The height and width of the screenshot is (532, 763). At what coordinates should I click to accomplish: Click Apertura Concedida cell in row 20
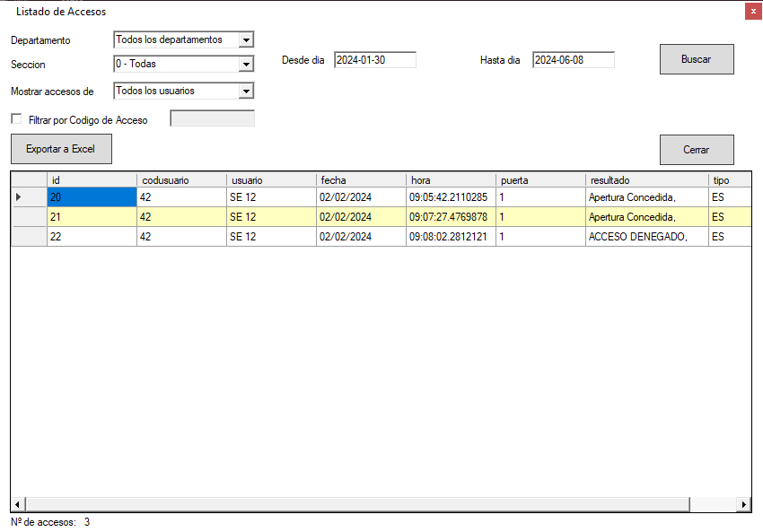coord(647,197)
